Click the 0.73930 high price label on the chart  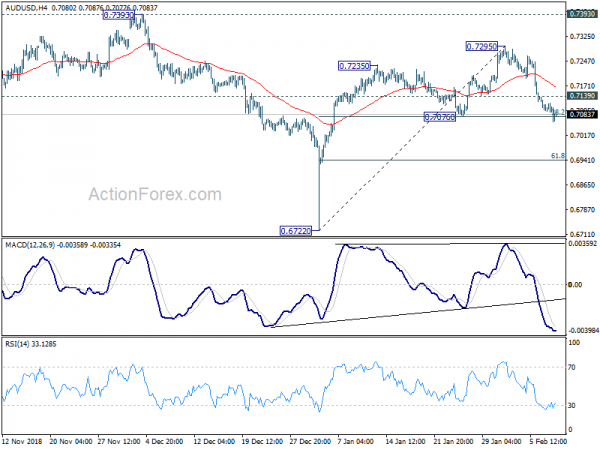(119, 15)
